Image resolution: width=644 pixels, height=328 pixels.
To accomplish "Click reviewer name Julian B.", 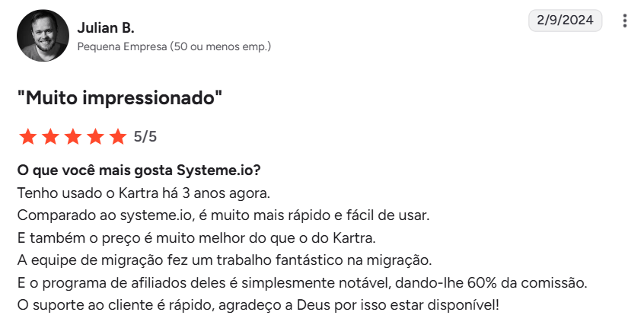I will click(106, 28).
